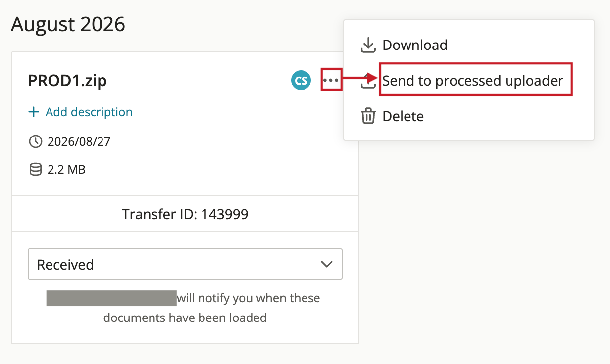This screenshot has height=364, width=610.
Task: Open the three-dot more options menu
Action: [331, 80]
